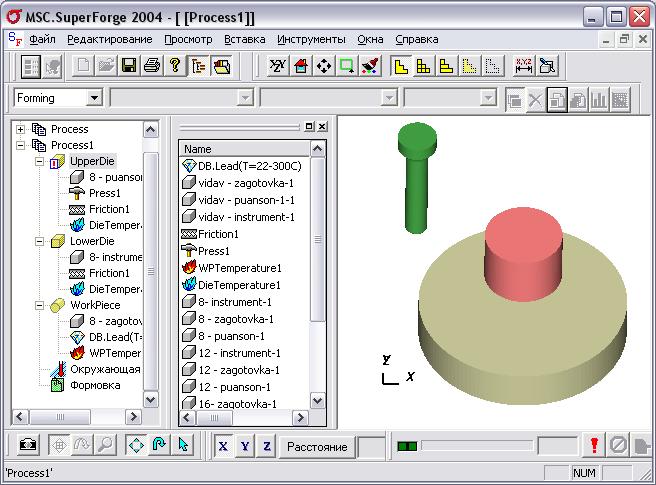Click the Save floppy disk icon
The image size is (656, 485).
(129, 66)
